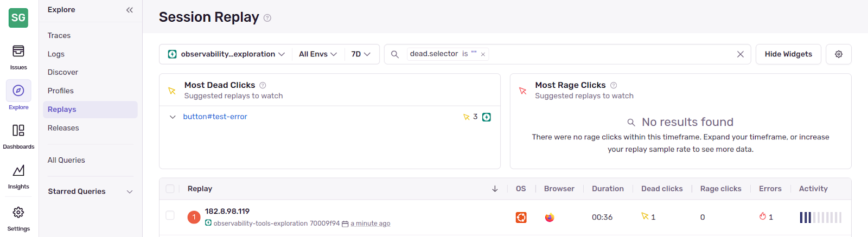Screen dimensions: 868x237
Task: Click the SG organization avatar
Action: (x=18, y=18)
